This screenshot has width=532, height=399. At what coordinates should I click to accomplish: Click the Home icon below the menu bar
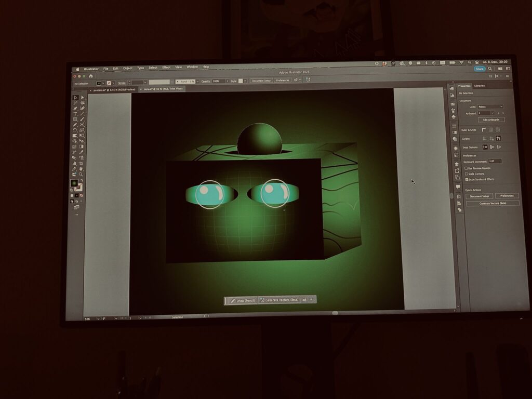[91, 76]
